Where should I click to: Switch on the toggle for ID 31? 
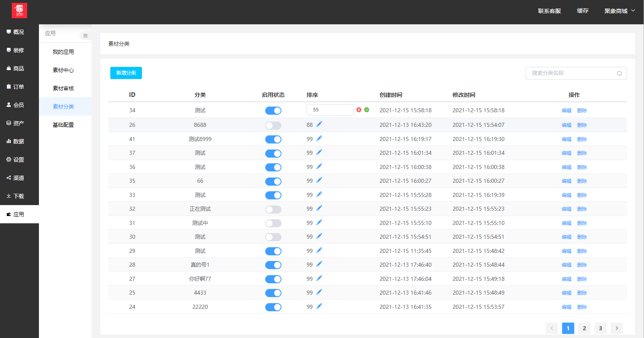pyautogui.click(x=273, y=223)
